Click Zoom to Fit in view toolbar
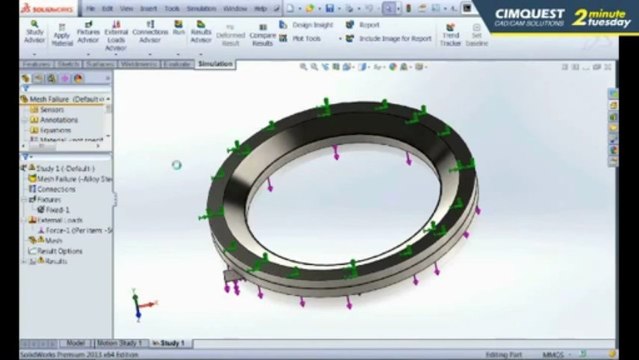639x360 pixels. pyautogui.click(x=303, y=66)
